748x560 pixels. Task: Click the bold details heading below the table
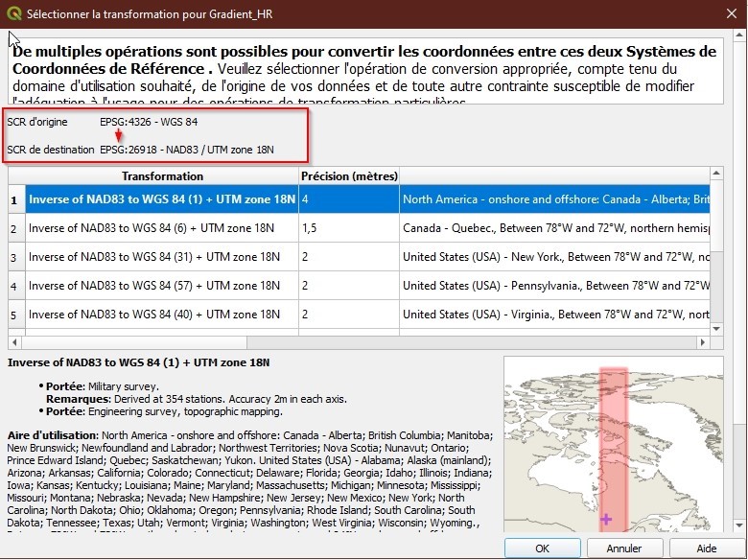click(139, 362)
